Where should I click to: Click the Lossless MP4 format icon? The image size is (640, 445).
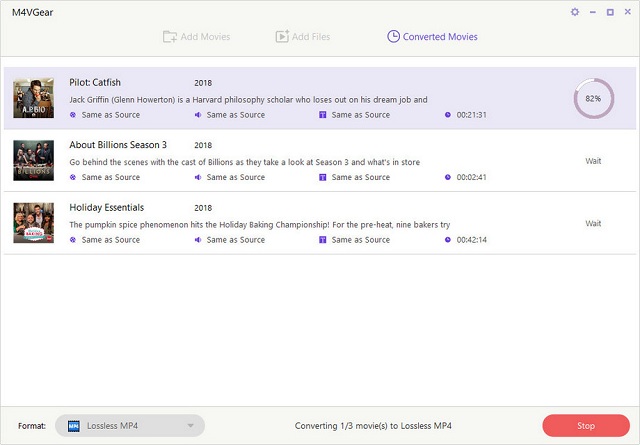(x=74, y=426)
